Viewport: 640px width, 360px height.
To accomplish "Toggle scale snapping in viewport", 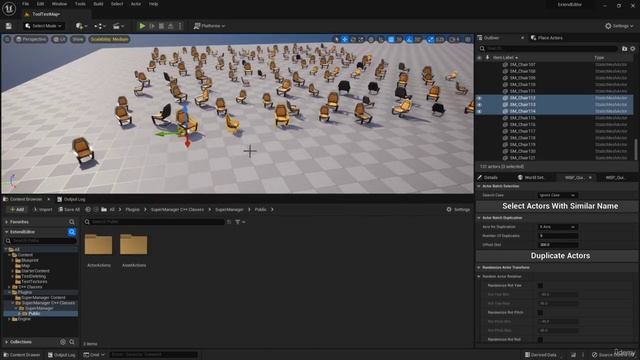I will click(430, 39).
